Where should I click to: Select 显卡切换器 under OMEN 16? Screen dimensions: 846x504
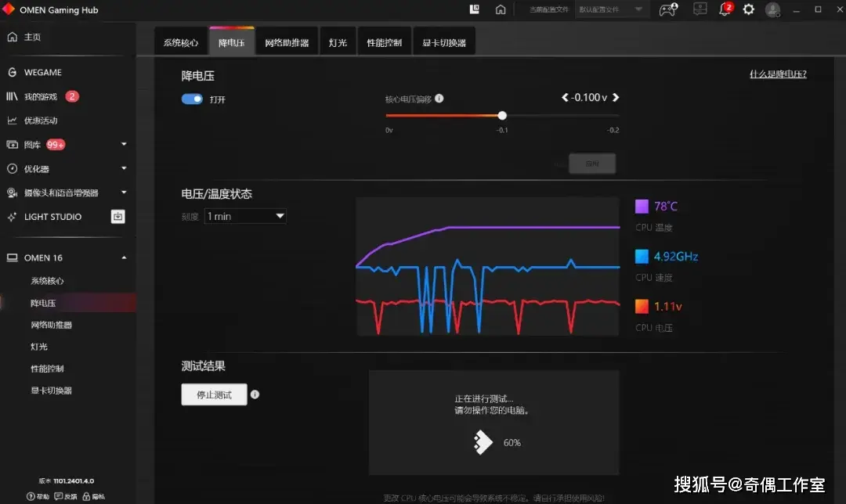51,391
